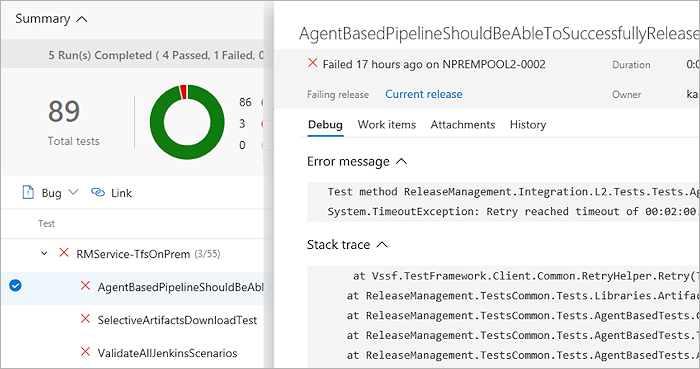Switch to the Work items tab
The height and width of the screenshot is (369, 700).
[387, 124]
